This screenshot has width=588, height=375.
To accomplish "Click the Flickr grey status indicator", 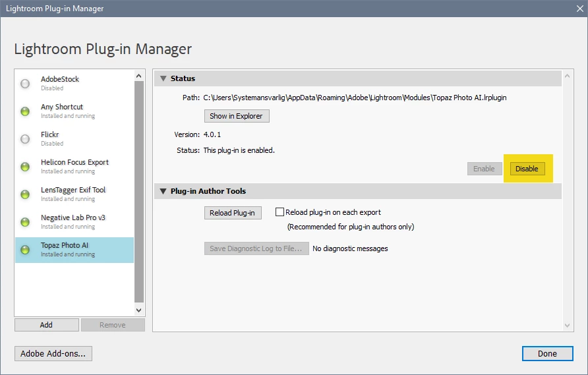I will (25, 139).
